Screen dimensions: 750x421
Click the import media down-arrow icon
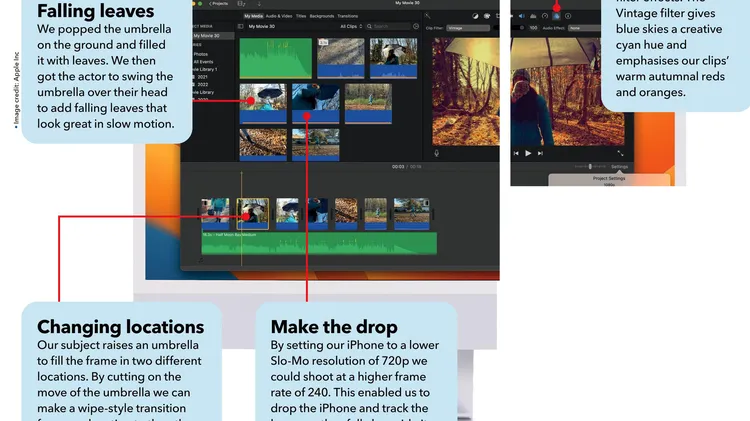(x=259, y=3)
